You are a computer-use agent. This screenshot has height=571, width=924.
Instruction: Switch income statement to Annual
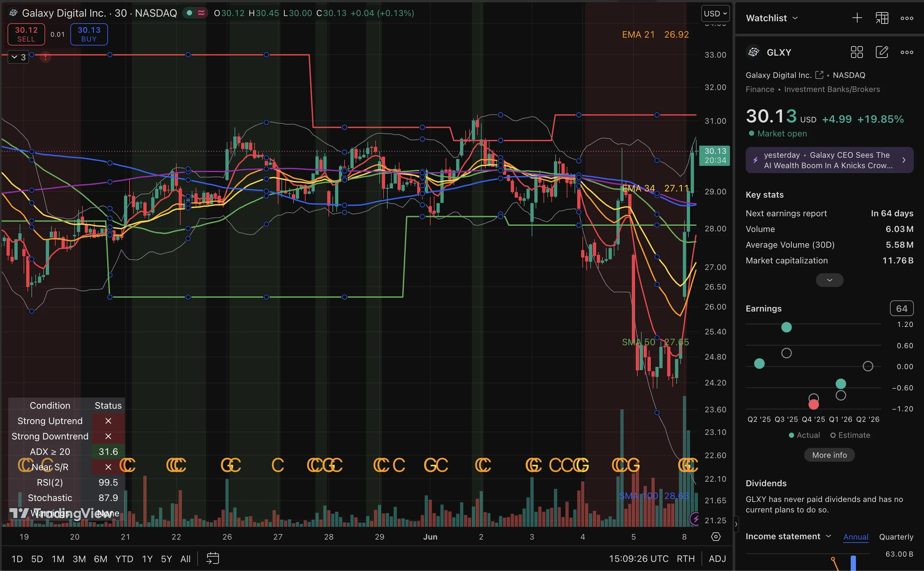[856, 537]
